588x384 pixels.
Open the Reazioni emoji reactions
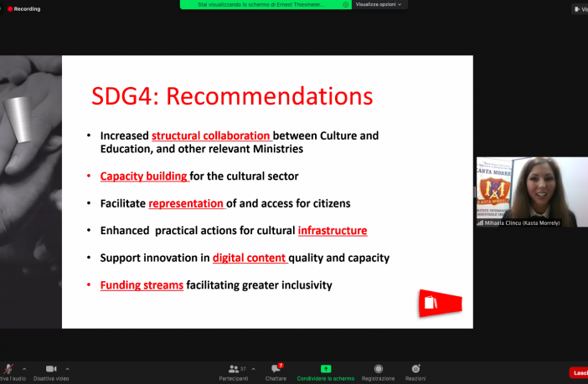point(415,369)
